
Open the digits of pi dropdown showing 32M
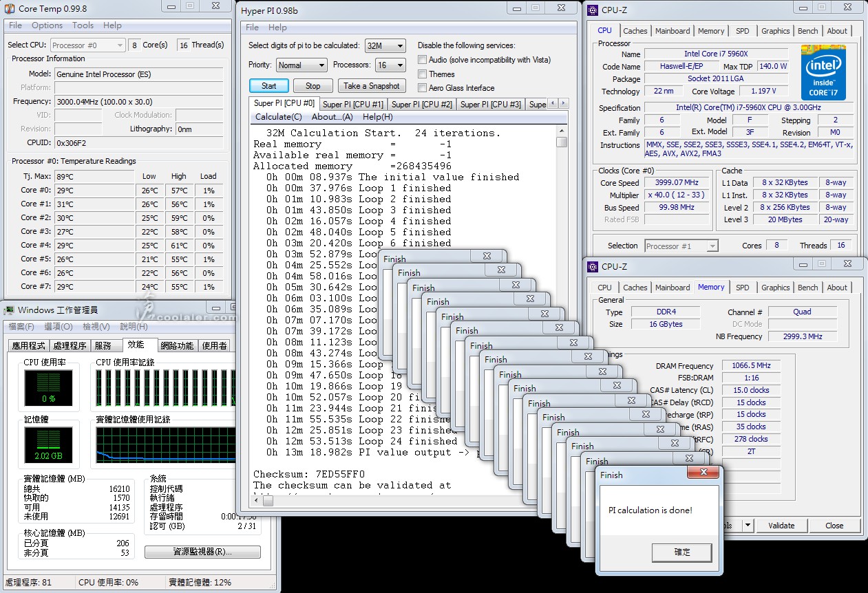(385, 45)
